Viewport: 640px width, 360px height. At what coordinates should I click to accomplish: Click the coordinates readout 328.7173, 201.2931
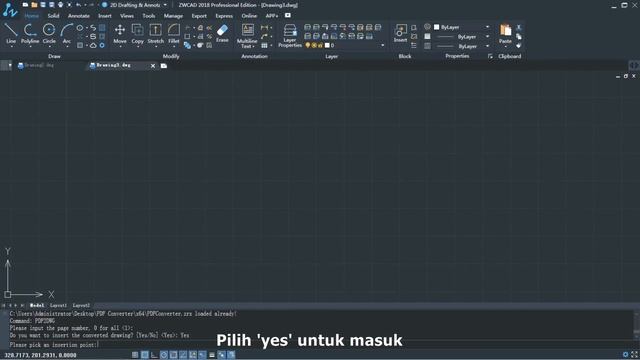(x=40, y=355)
